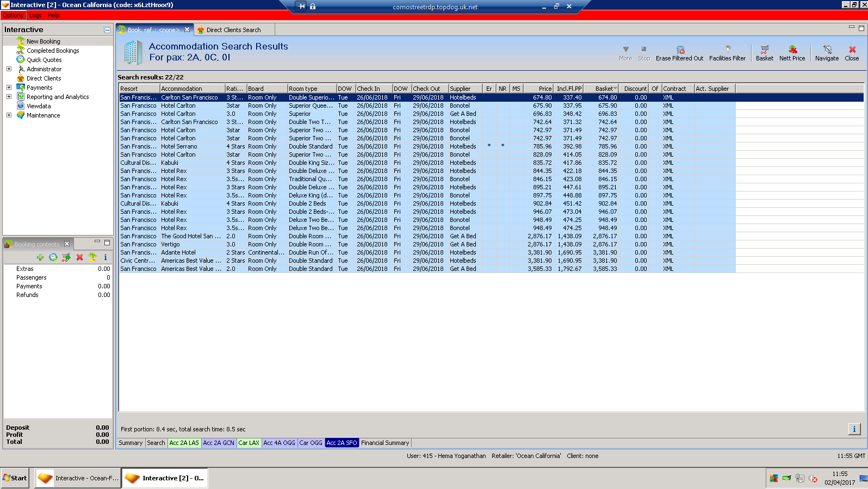Screen dimensions: 868x489
Task: Click the Administrator running man icon
Action: pos(21,69)
